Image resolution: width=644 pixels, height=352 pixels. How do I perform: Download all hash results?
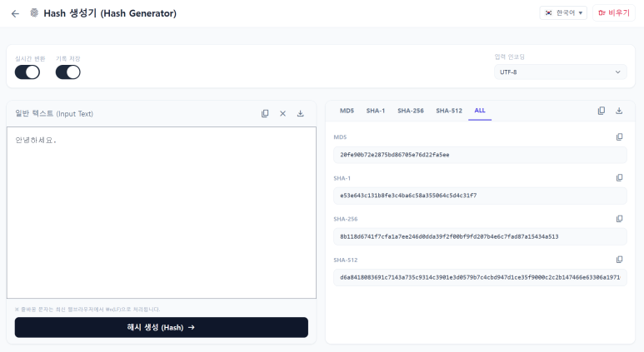pyautogui.click(x=619, y=111)
